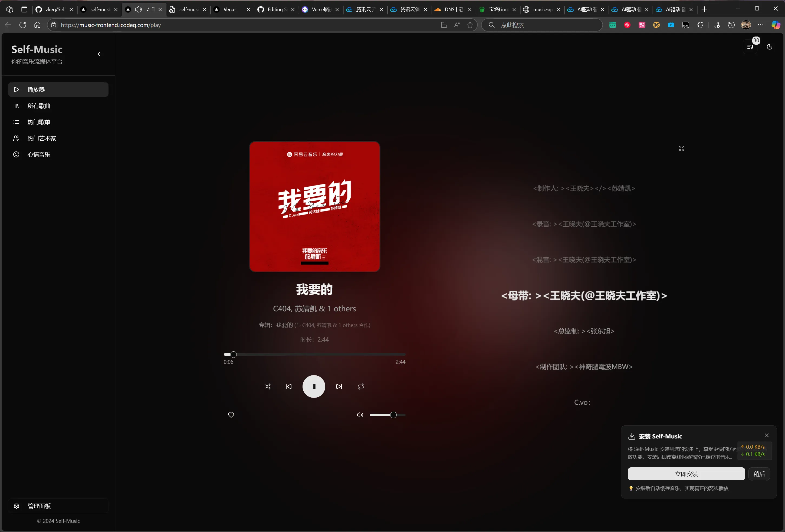Image resolution: width=785 pixels, height=532 pixels.
Task: Like the song with heart icon
Action: click(x=231, y=415)
